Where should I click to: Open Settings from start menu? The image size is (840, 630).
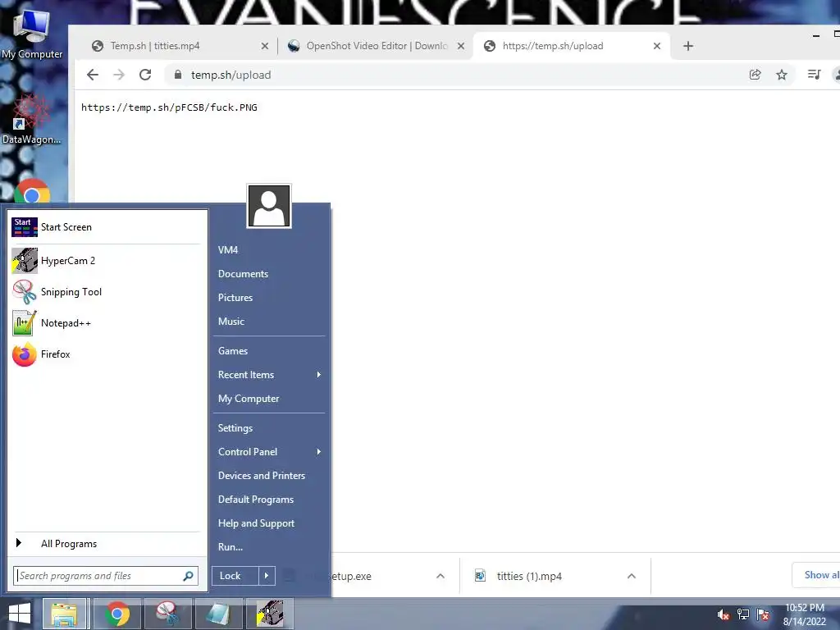235,428
